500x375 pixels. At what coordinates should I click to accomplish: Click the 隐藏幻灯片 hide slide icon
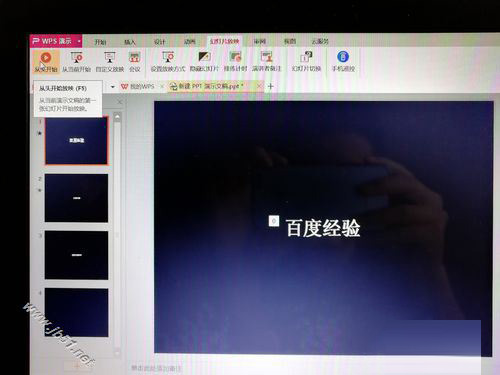[204, 57]
